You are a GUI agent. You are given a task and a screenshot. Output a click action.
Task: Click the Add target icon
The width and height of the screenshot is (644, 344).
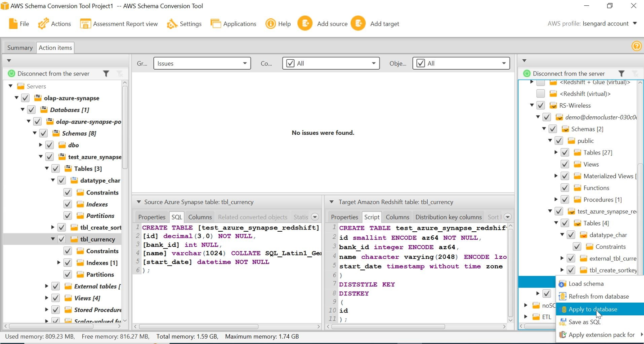pyautogui.click(x=358, y=23)
